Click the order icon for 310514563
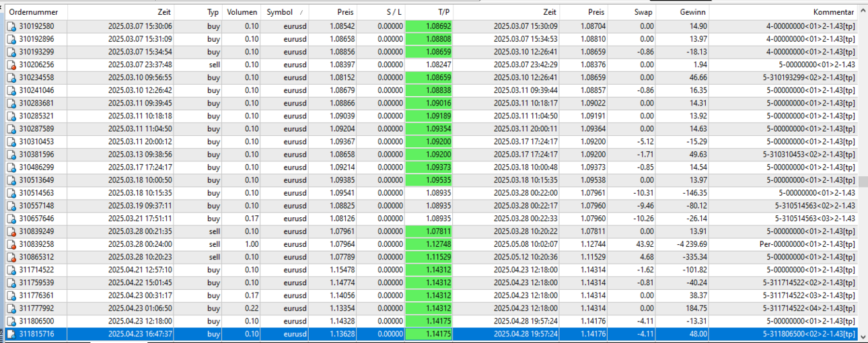The image size is (868, 343). [11, 192]
